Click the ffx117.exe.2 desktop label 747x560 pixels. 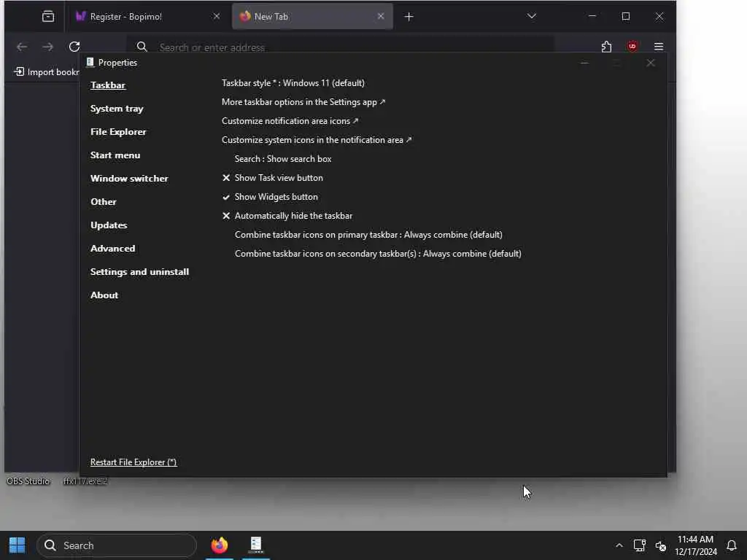click(85, 481)
